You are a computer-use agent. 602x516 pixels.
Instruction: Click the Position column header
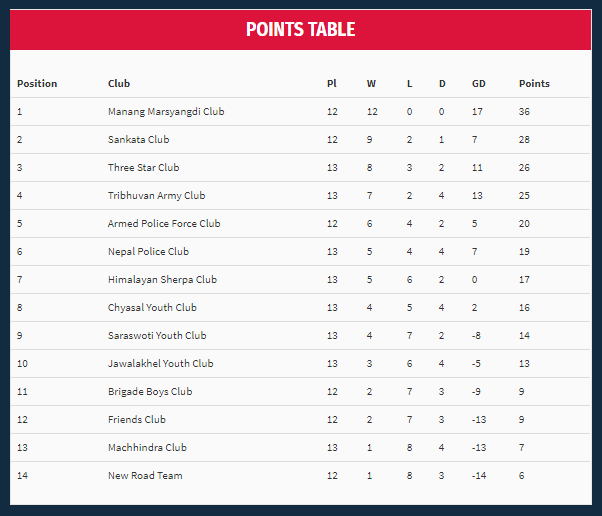pyautogui.click(x=37, y=84)
